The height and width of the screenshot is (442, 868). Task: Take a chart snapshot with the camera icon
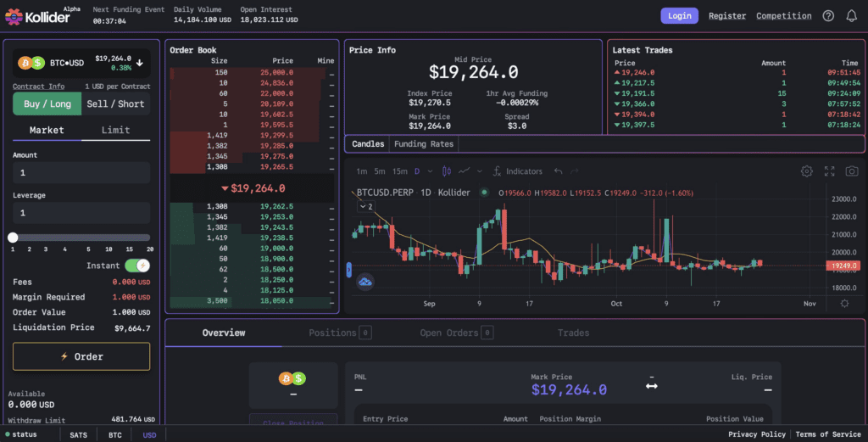click(x=851, y=171)
